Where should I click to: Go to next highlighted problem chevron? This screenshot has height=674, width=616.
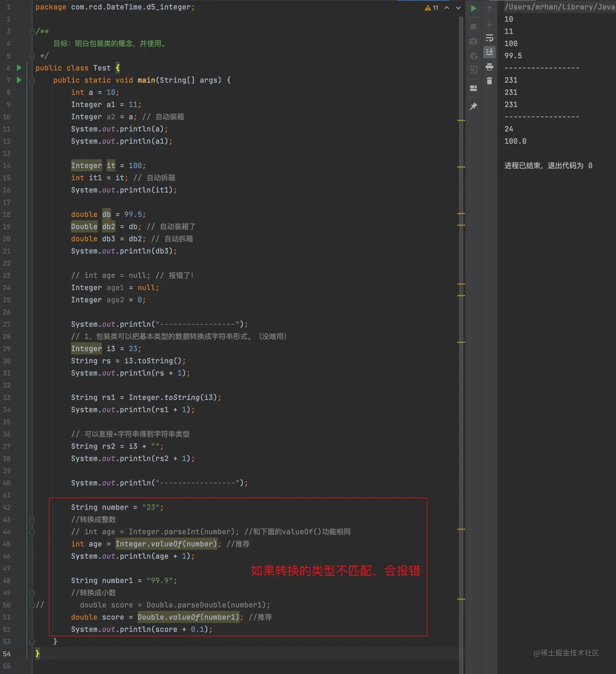click(458, 8)
